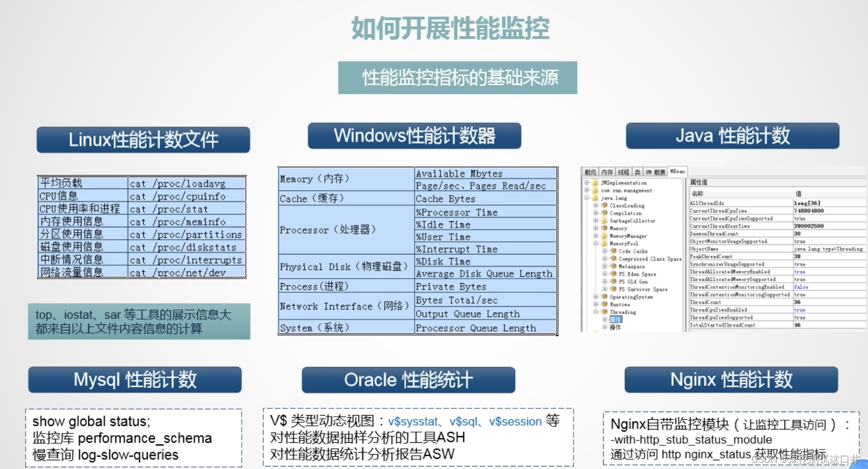
Task: Expand the GarbageCollector node
Action: (x=596, y=221)
